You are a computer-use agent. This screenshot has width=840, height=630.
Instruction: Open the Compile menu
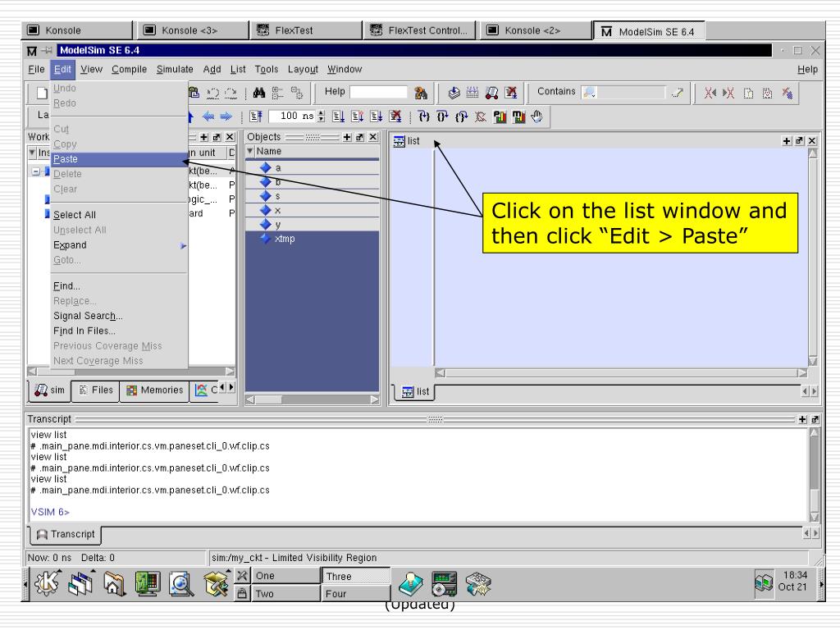point(129,70)
